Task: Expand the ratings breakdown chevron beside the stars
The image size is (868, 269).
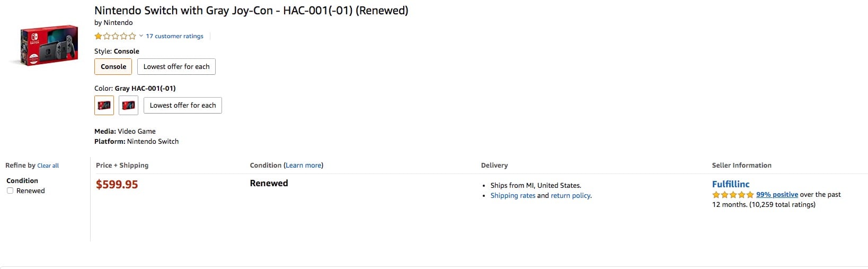Action: (141, 36)
